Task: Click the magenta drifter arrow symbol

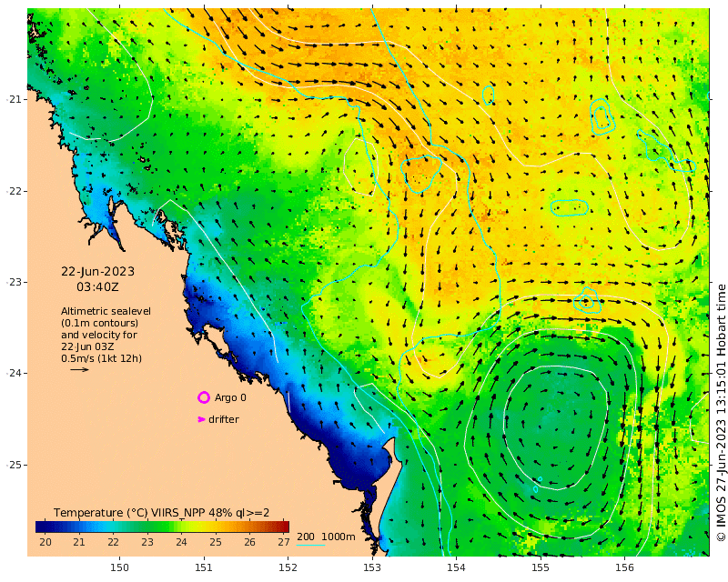Action: (x=201, y=419)
